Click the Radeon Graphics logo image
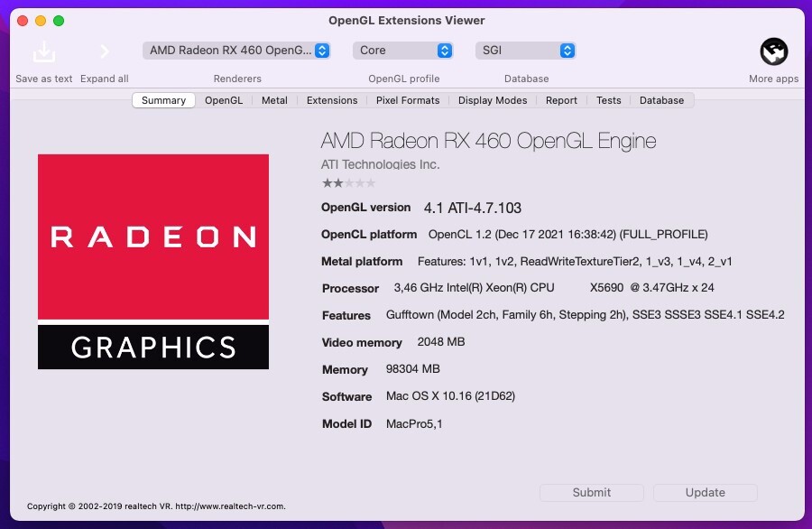812x529 pixels. [x=153, y=262]
